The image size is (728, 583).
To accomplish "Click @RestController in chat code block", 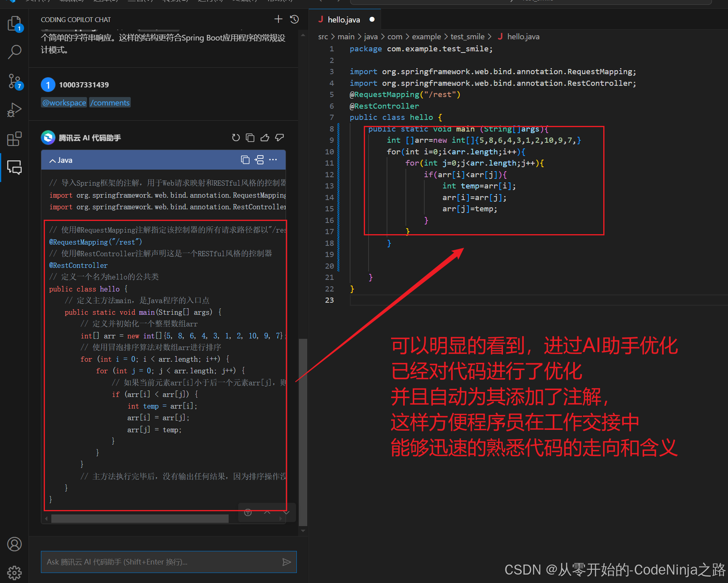I will (78, 265).
